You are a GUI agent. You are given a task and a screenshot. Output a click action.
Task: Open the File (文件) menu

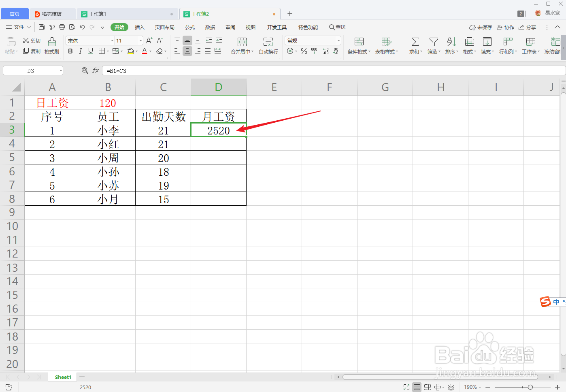click(x=18, y=27)
